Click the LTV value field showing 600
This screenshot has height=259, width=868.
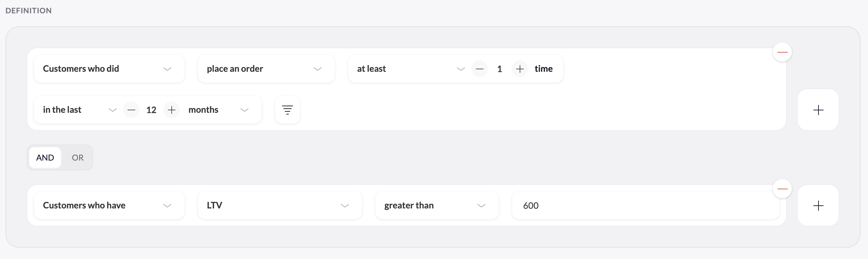point(646,205)
